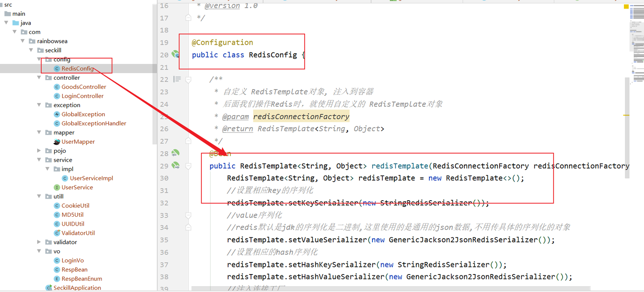The width and height of the screenshot is (644, 292).
Task: Open the GoodsController class
Action: 84,86
